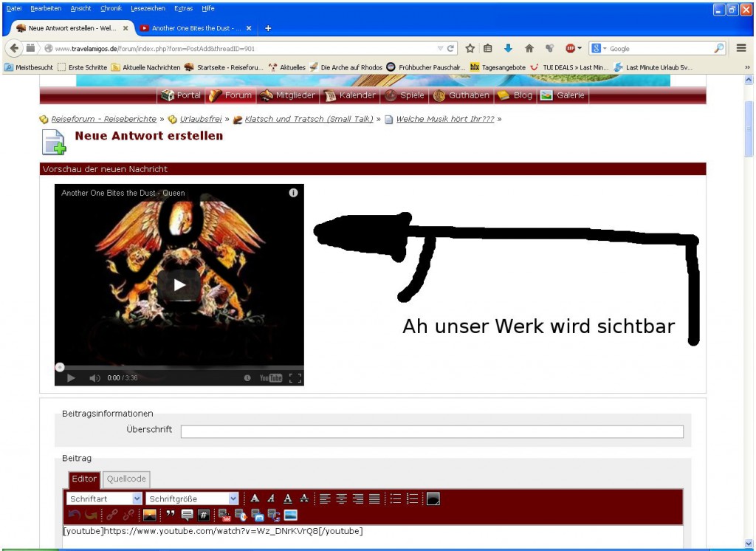Open a new browser tab with plus button

(268, 28)
